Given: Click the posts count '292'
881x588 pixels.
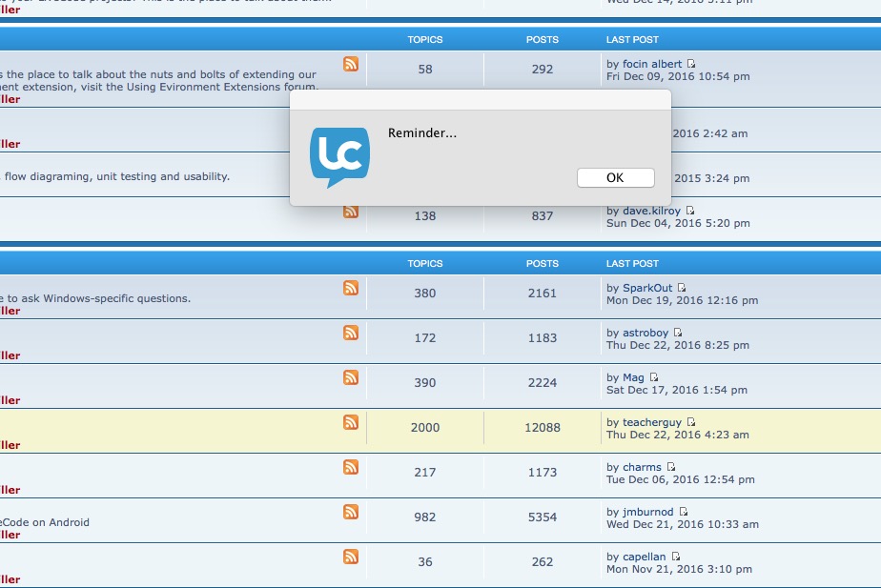Looking at the screenshot, I should tap(543, 69).
